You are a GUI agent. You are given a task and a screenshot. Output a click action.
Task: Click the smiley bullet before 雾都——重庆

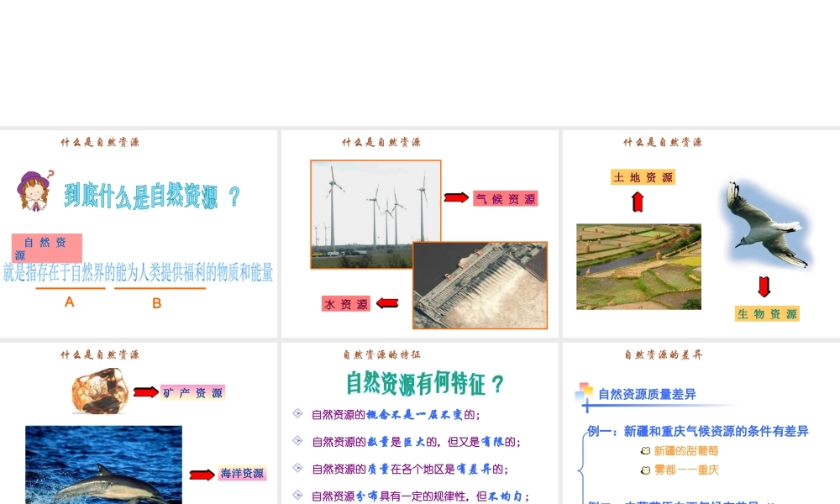(x=645, y=470)
